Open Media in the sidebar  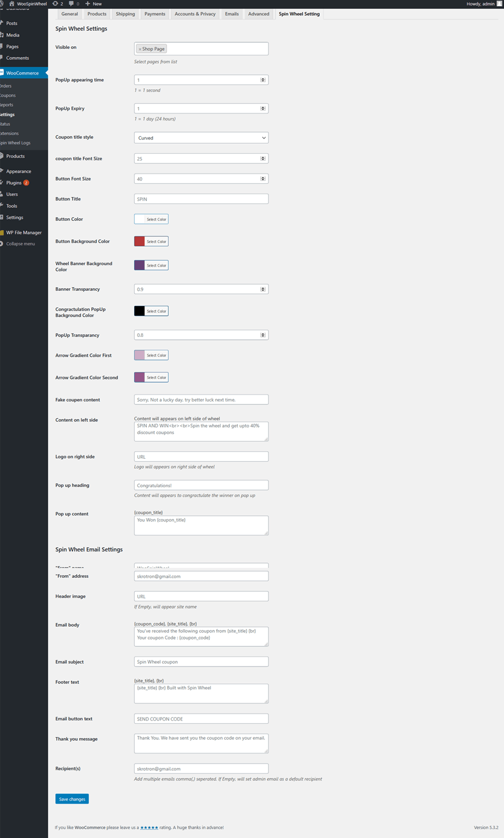tap(13, 35)
